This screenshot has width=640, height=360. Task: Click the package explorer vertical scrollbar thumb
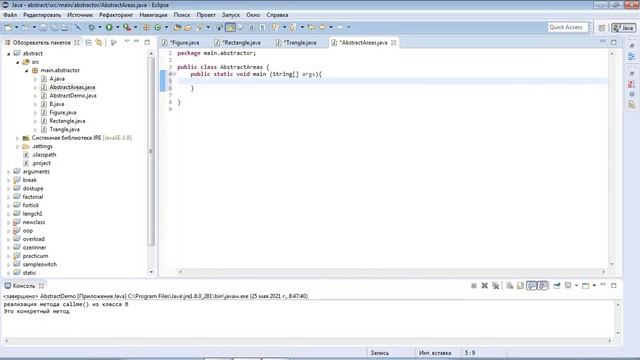[x=151, y=151]
